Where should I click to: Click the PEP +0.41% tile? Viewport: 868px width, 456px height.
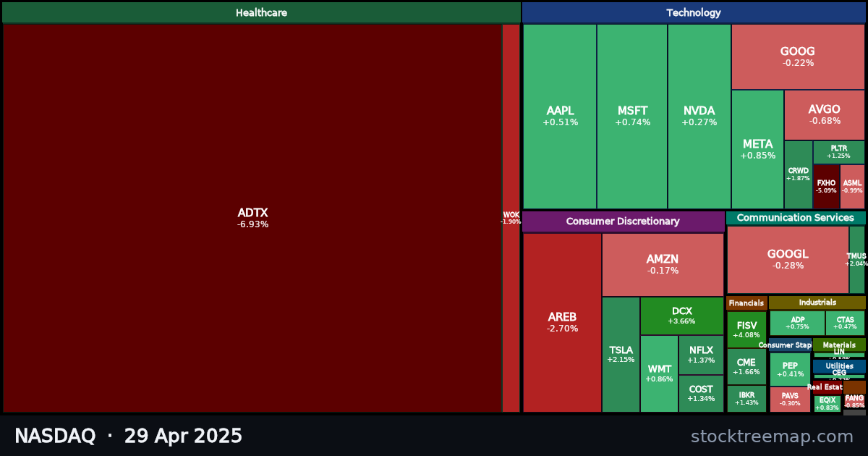tap(790, 369)
